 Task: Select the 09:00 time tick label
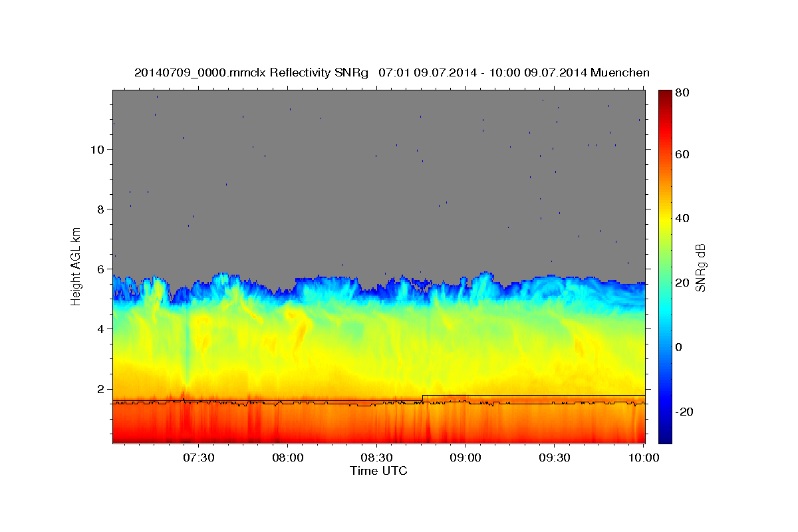tap(465, 458)
